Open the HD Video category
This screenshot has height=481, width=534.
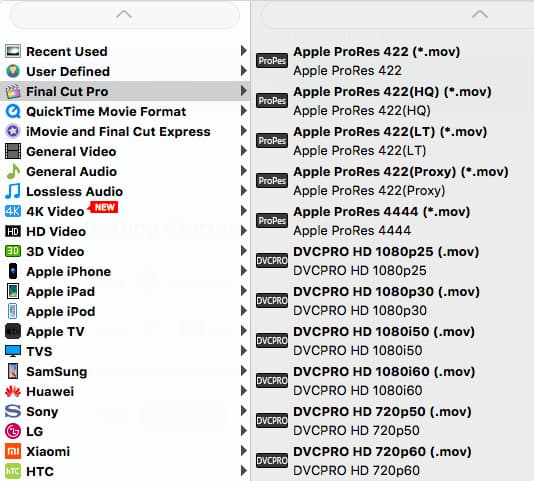click(x=125, y=231)
